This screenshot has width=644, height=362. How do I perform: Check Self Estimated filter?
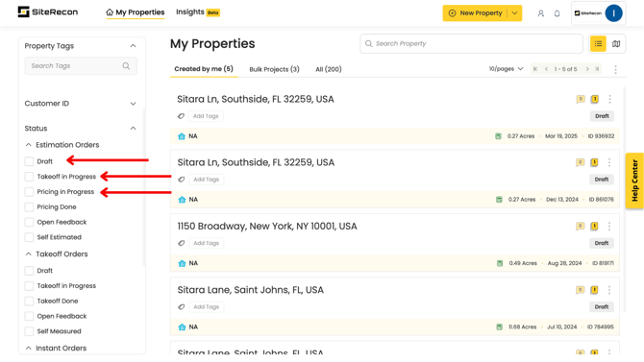29,237
